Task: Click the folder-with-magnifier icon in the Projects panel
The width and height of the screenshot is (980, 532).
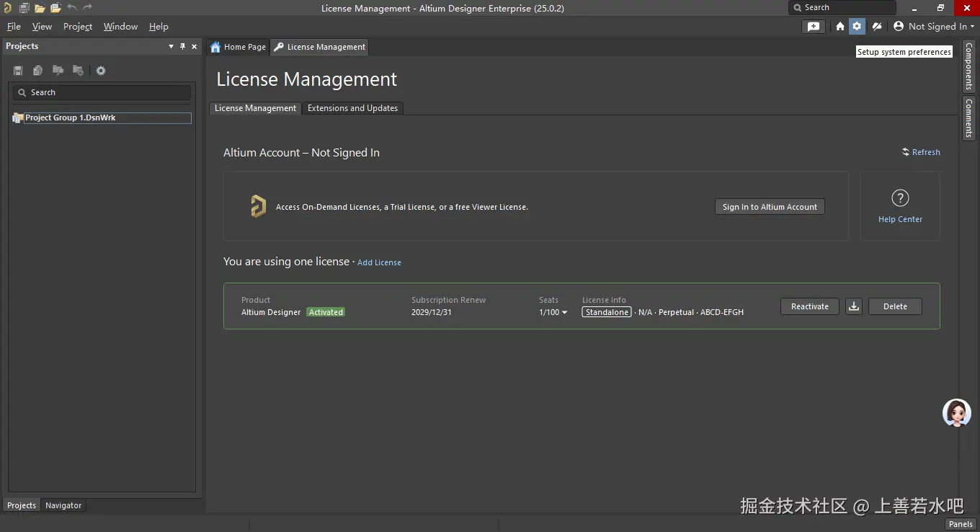Action: point(58,71)
